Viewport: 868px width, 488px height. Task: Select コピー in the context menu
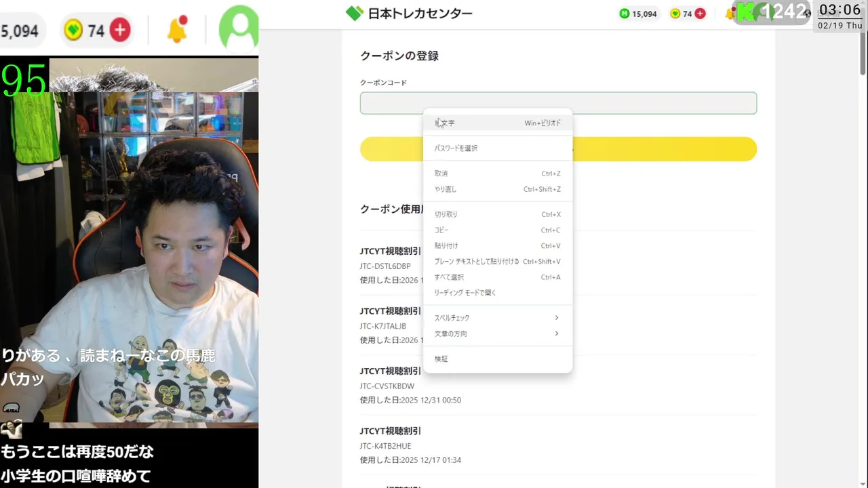[x=498, y=230]
